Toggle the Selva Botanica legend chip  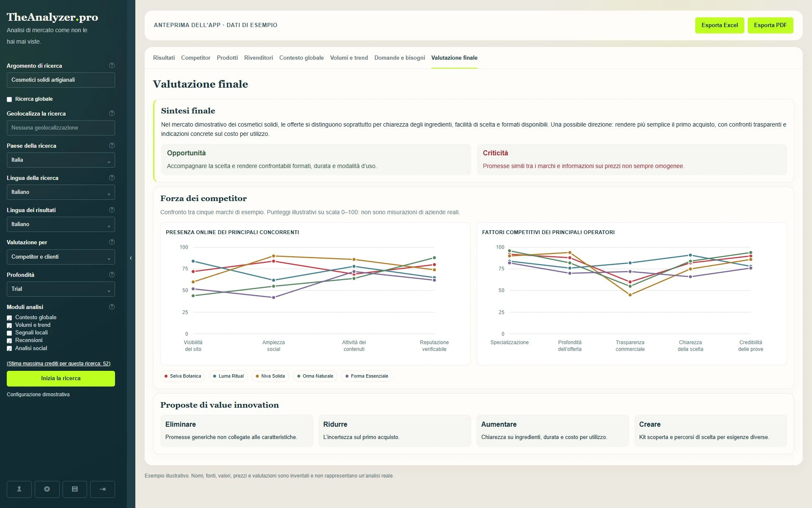[183, 376]
